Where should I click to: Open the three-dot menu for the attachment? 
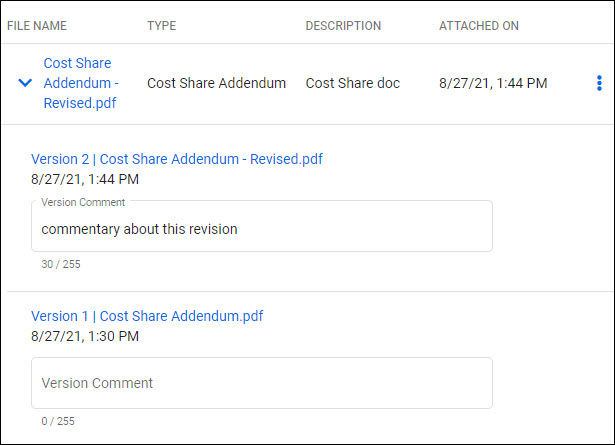(599, 83)
